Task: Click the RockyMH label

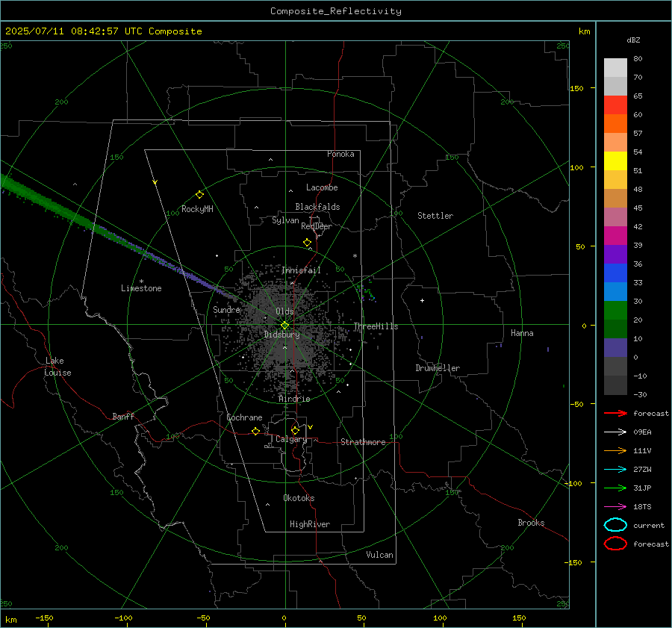Action: tap(197, 209)
